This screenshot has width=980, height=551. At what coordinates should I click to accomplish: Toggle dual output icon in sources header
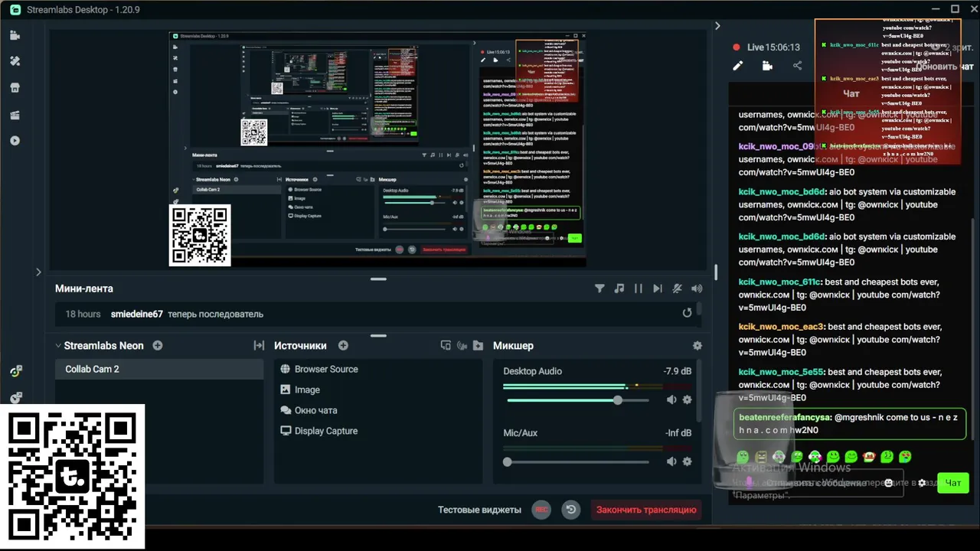coord(446,345)
